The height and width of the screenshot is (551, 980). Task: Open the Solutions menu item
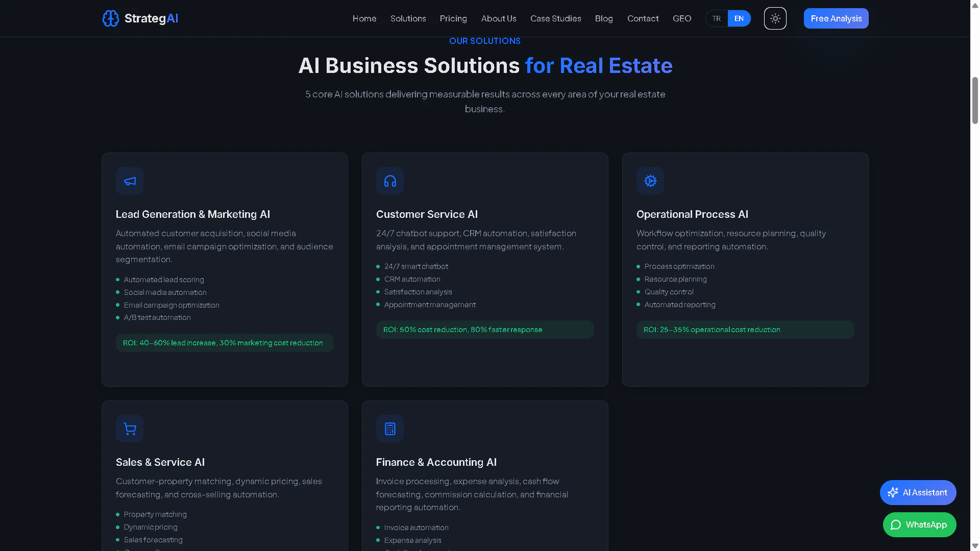pyautogui.click(x=408, y=18)
